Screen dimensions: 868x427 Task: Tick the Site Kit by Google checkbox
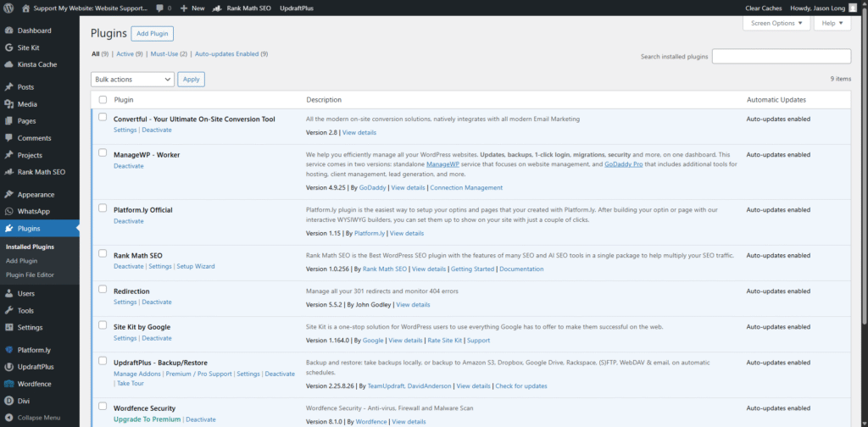tap(103, 325)
